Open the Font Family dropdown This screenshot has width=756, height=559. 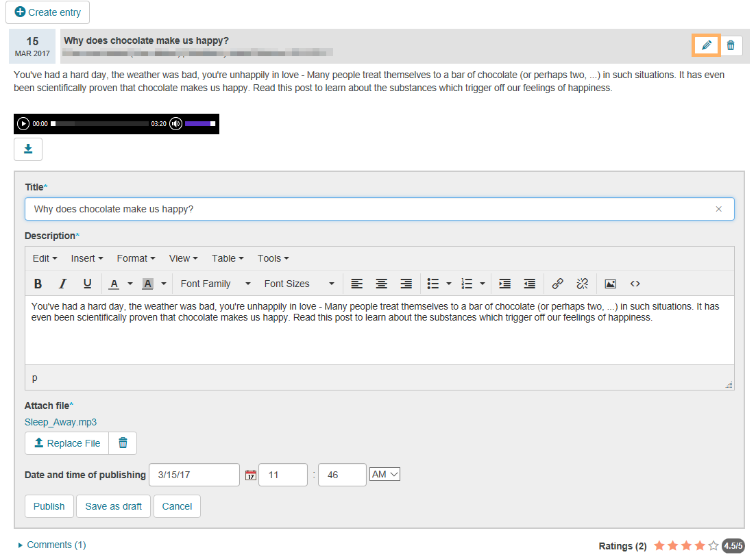[215, 284]
